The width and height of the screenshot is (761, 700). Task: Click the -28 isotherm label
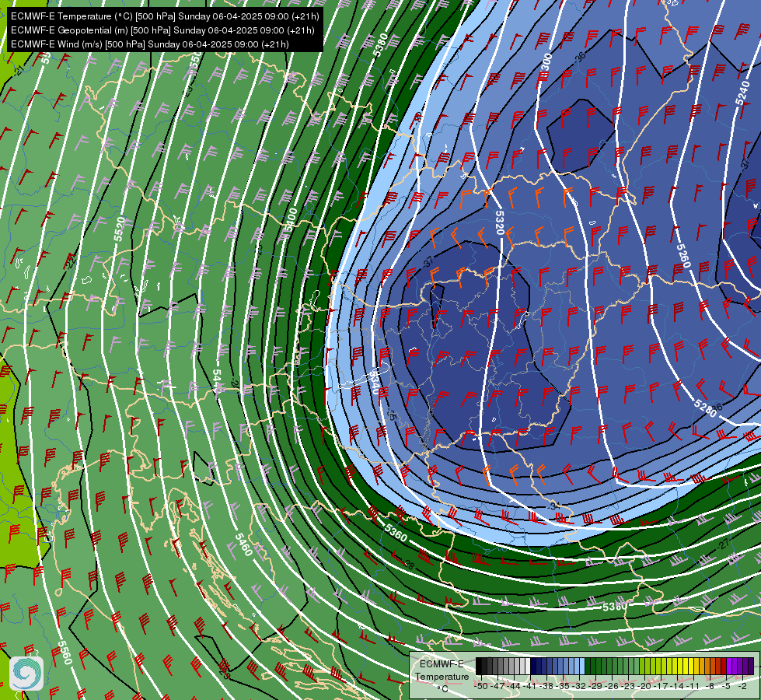click(x=409, y=565)
